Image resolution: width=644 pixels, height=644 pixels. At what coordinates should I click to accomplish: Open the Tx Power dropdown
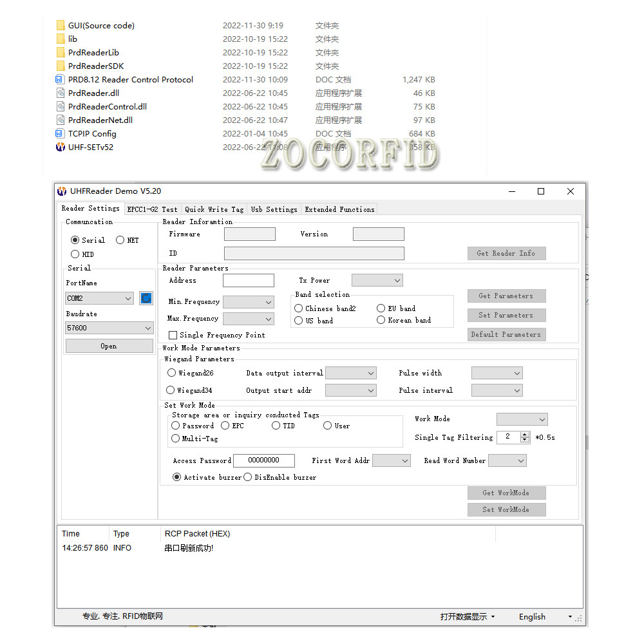click(x=377, y=281)
